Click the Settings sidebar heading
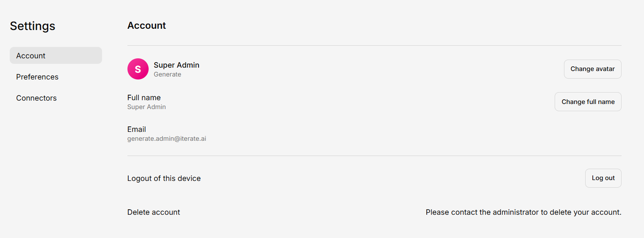Screen dimensions: 644x238 pos(33,26)
